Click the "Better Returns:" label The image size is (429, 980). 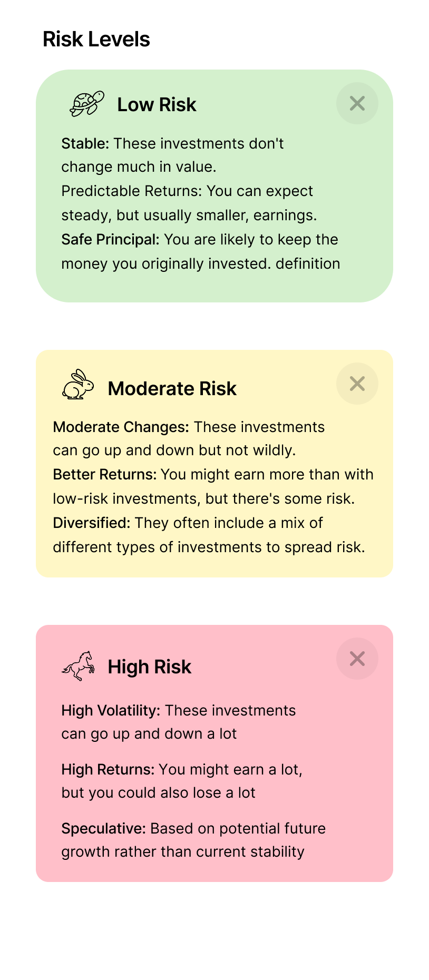104,475
